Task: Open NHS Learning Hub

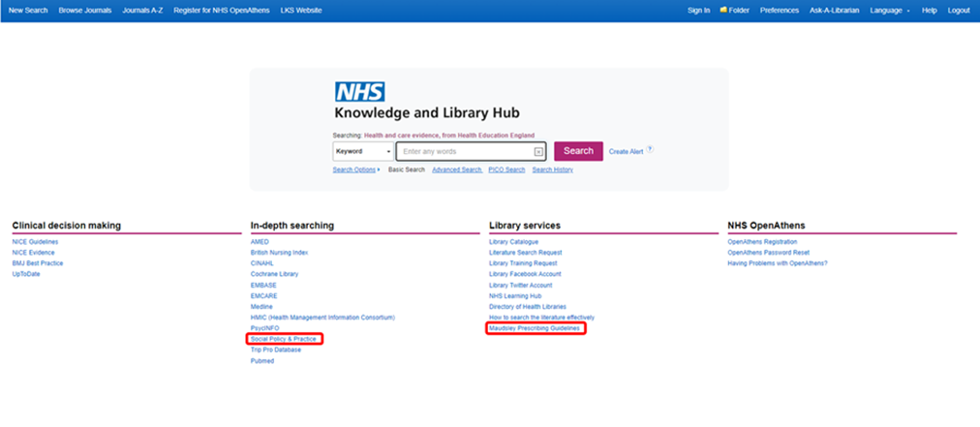Action: click(x=515, y=295)
